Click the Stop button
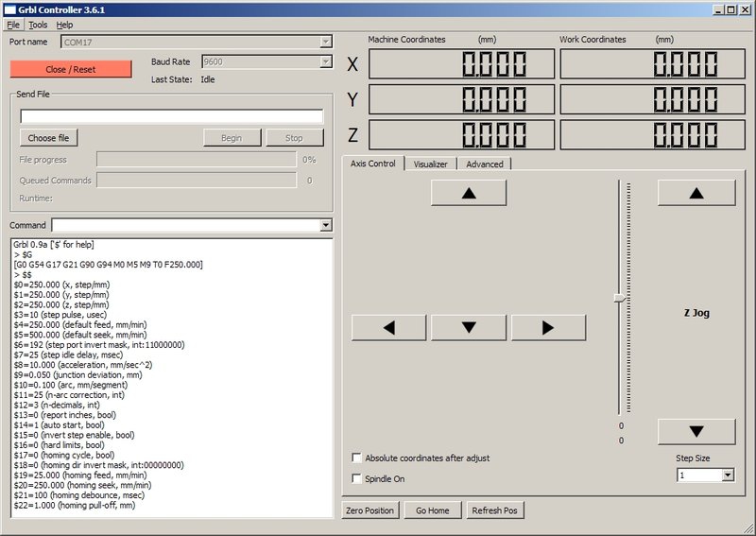Viewport: 756px width, 536px height. [294, 138]
